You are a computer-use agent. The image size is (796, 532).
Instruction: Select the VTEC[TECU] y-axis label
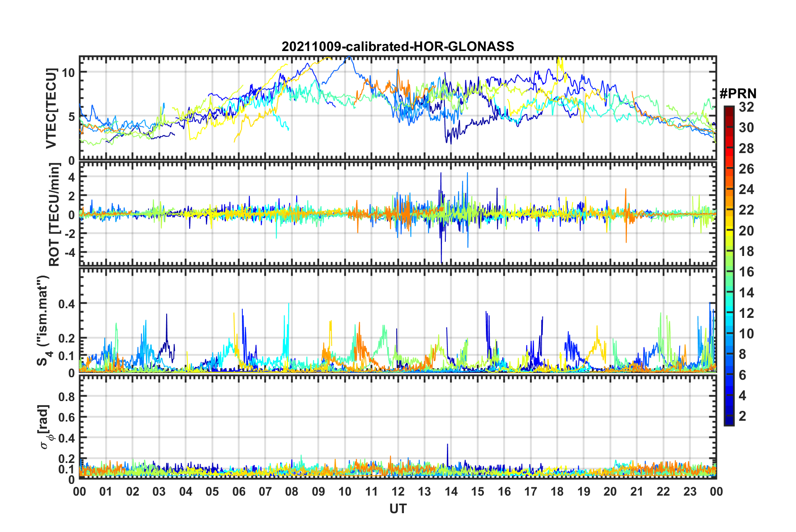point(51,109)
